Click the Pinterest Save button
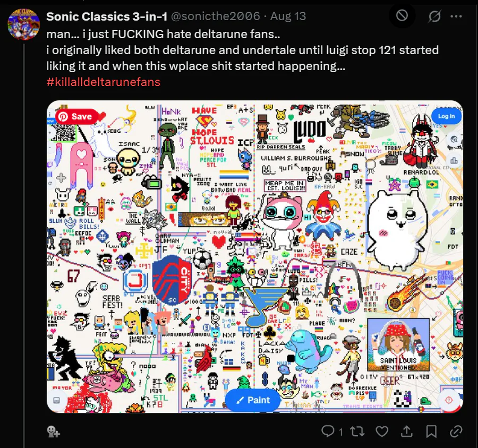Image resolution: width=478 pixels, height=448 pixels. (x=77, y=116)
